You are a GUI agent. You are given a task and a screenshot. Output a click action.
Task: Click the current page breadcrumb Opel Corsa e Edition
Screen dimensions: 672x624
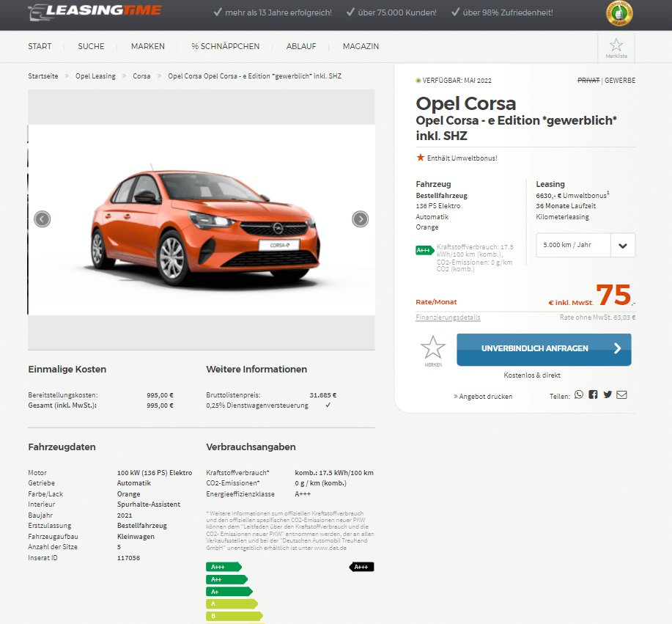click(x=254, y=76)
